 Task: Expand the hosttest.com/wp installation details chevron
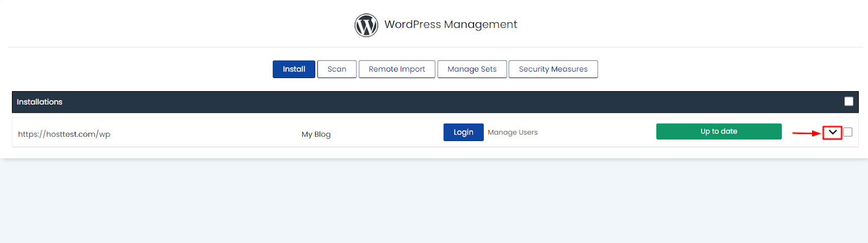tap(832, 132)
